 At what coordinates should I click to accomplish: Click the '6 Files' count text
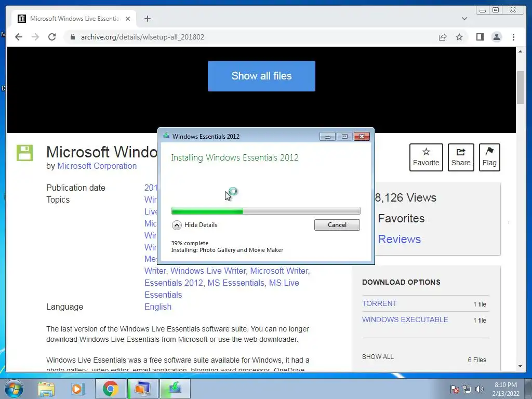[477, 360]
